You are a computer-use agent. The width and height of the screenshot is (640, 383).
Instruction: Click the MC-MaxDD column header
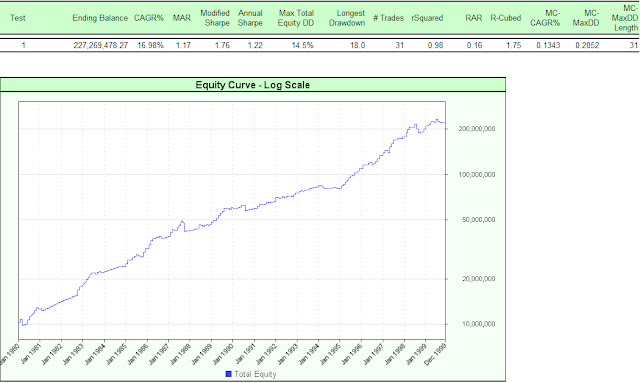pyautogui.click(x=586, y=18)
